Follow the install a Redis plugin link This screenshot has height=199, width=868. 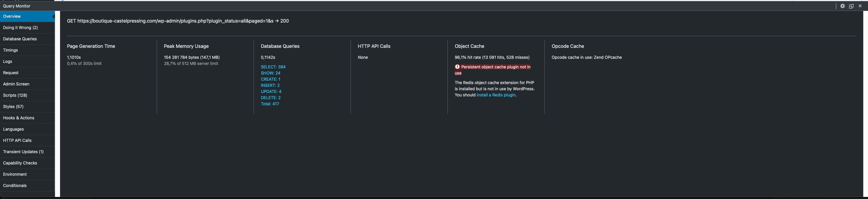click(496, 95)
